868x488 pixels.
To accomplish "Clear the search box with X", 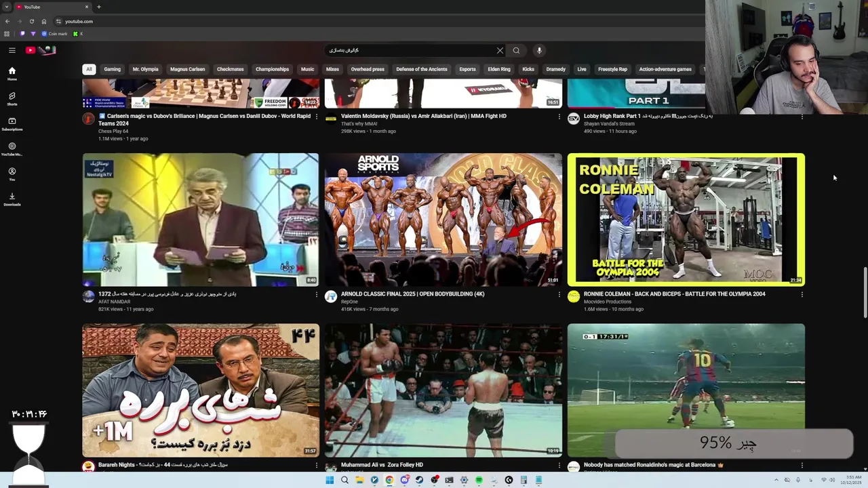I will tap(500, 50).
